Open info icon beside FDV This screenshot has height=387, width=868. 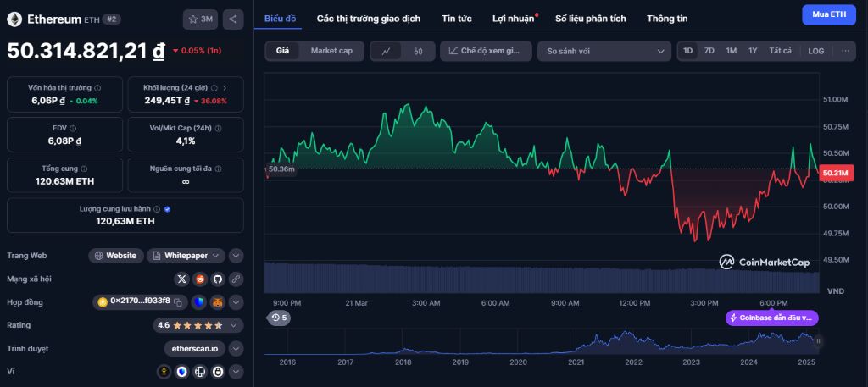[73, 128]
